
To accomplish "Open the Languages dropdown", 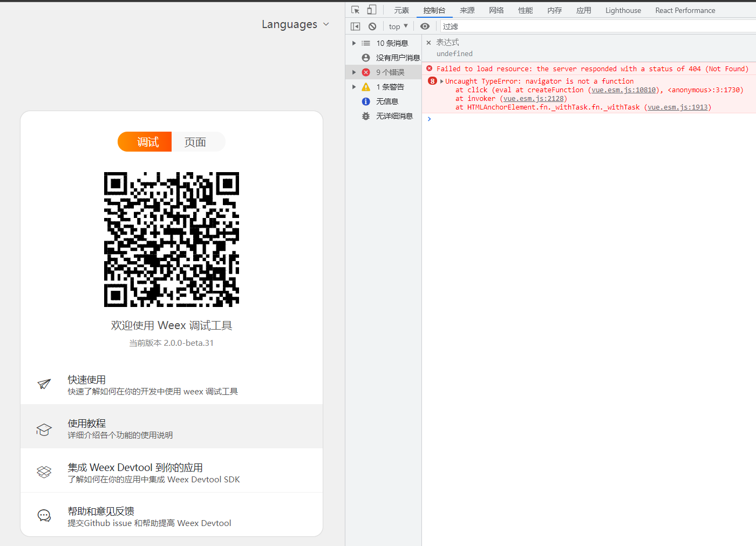I will (x=295, y=24).
